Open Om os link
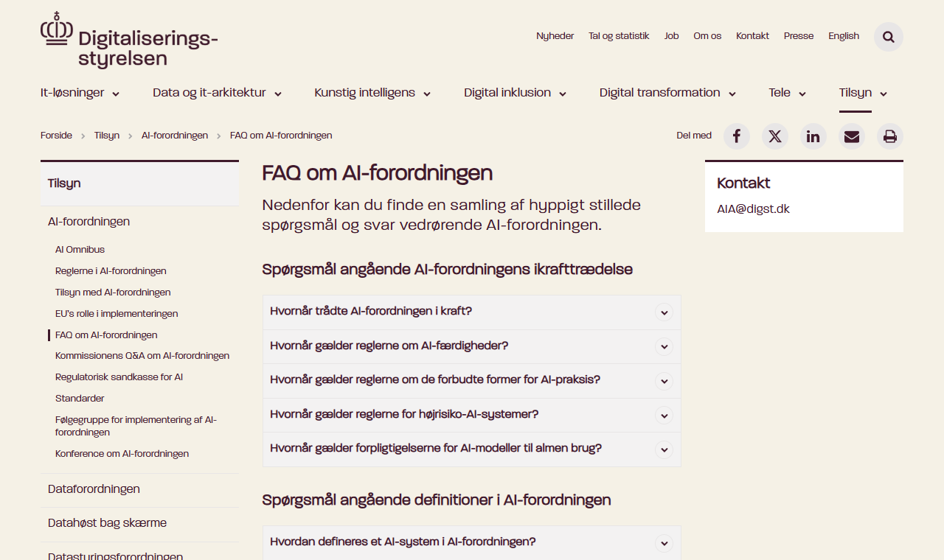Viewport: 944px width, 560px height. 707,36
